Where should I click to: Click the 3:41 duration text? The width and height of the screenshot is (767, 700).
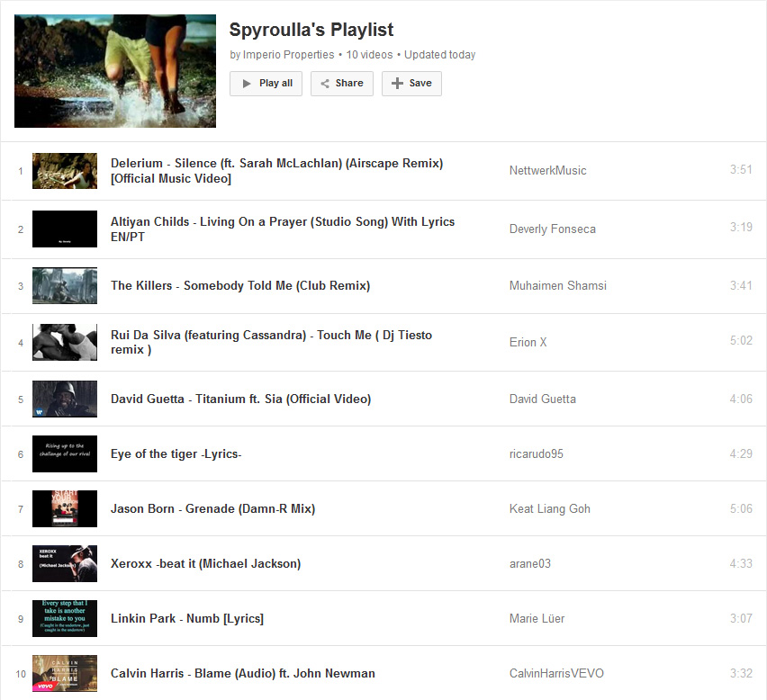pos(741,285)
